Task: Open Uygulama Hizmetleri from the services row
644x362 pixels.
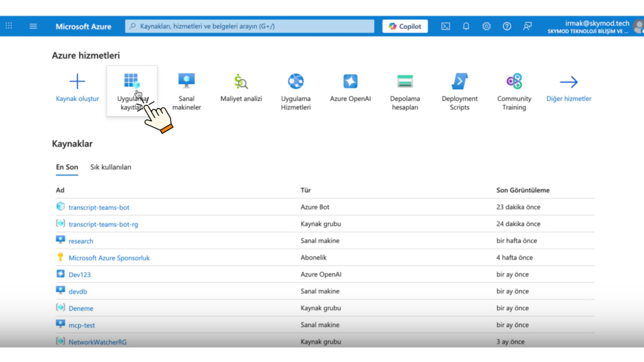Action: pos(295,80)
